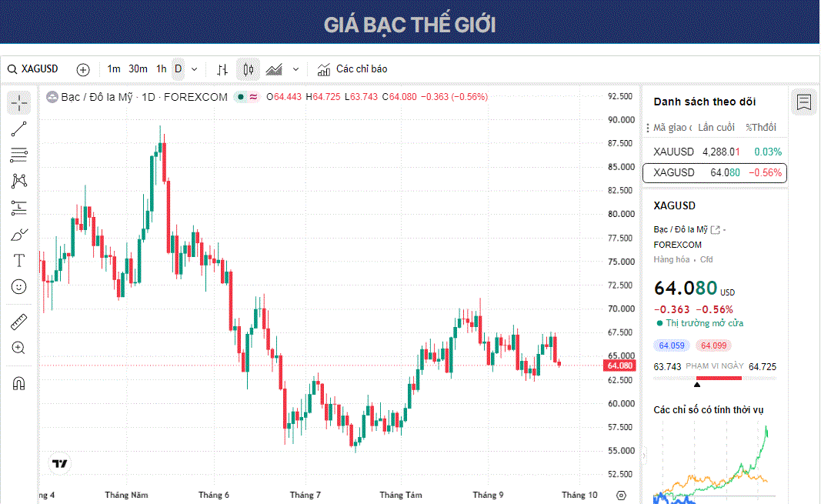The width and height of the screenshot is (821, 504).
Task: Select the trend line drawing tool
Action: [18, 129]
